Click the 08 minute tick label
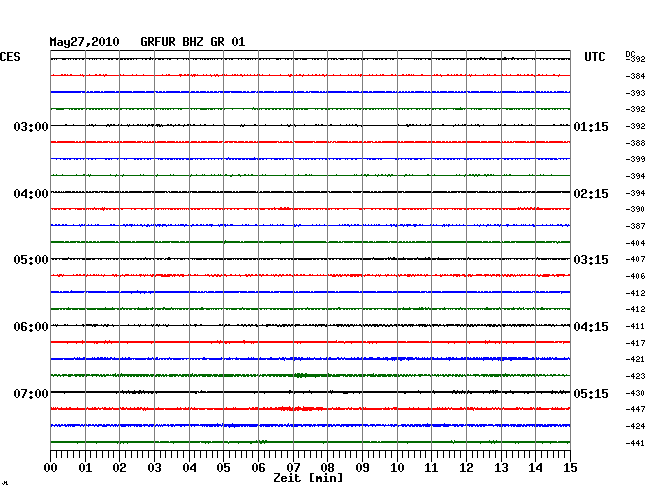The image size is (650, 494). [327, 468]
